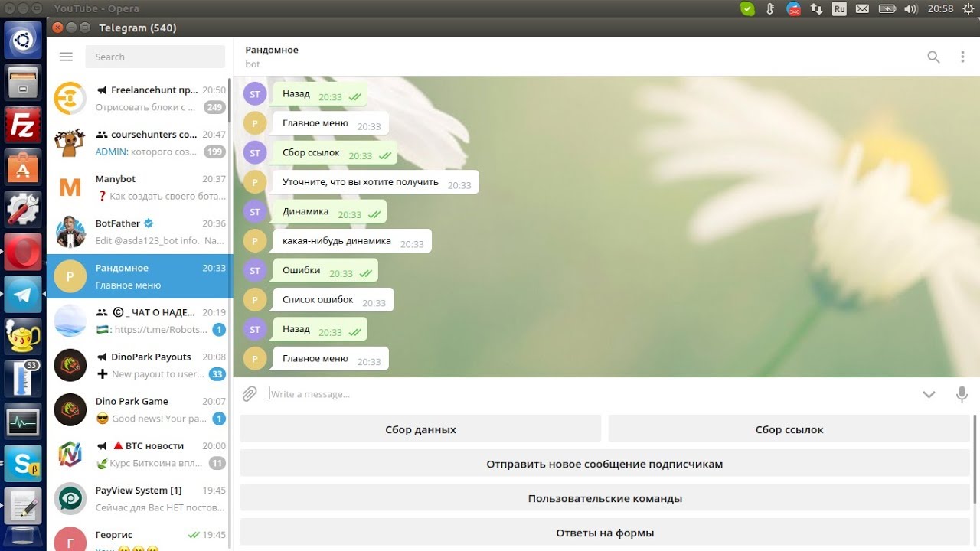
Task: Tap the Сбор данных bot button
Action: [420, 429]
